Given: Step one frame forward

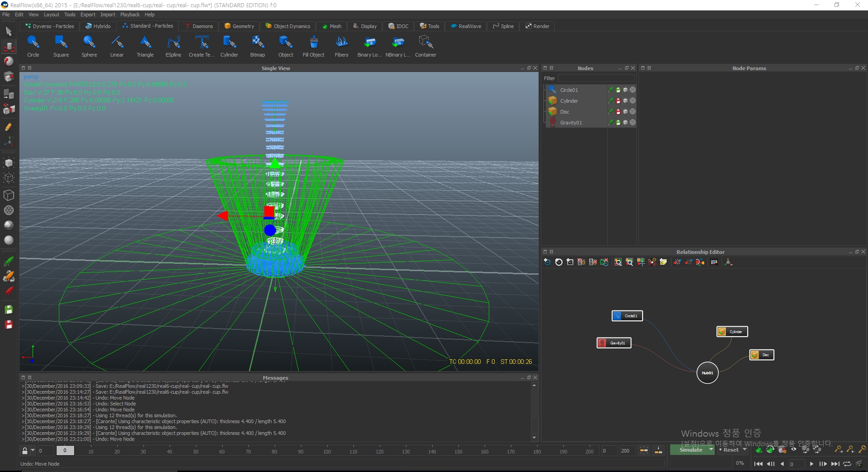Looking at the screenshot, I should (x=823, y=464).
